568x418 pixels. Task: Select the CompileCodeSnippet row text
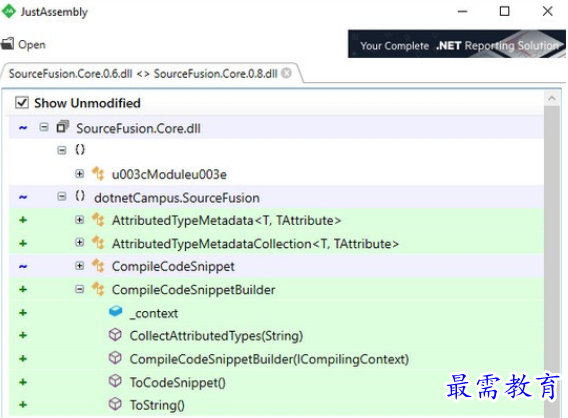pyautogui.click(x=173, y=267)
